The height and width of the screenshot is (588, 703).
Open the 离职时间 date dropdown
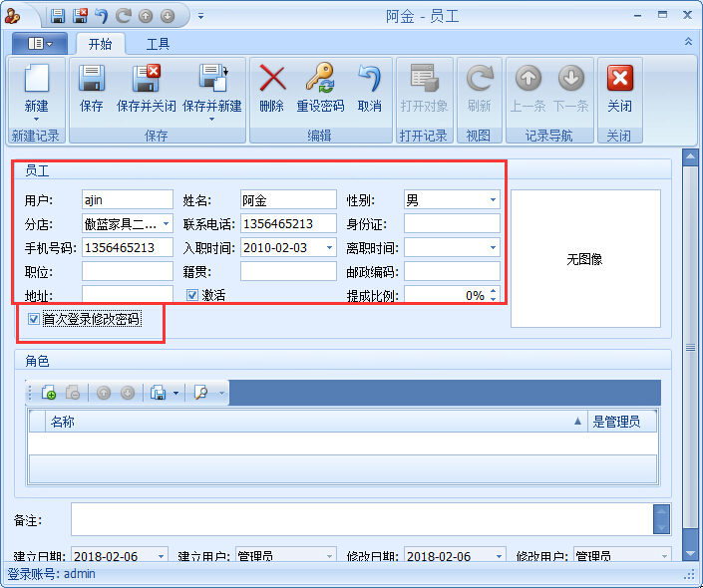493,248
